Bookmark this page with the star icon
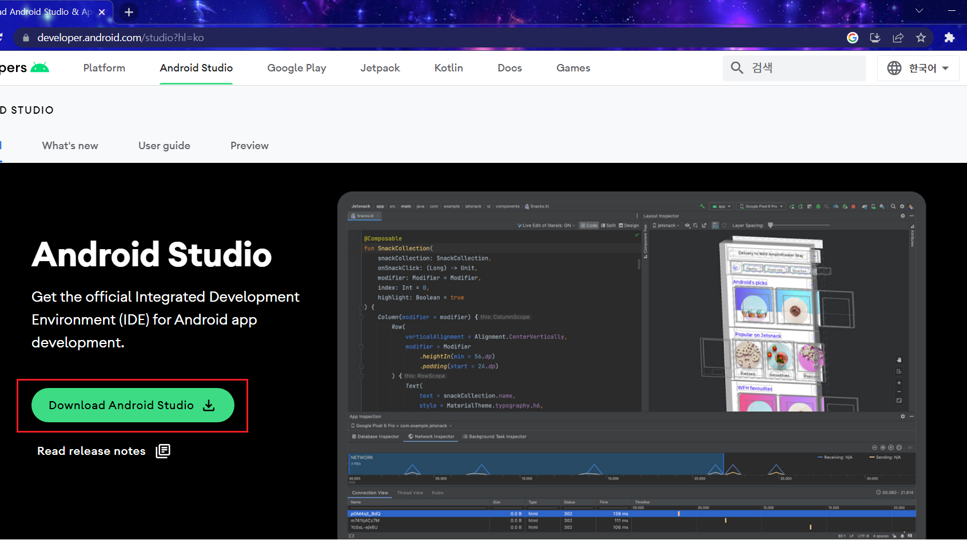 point(921,38)
